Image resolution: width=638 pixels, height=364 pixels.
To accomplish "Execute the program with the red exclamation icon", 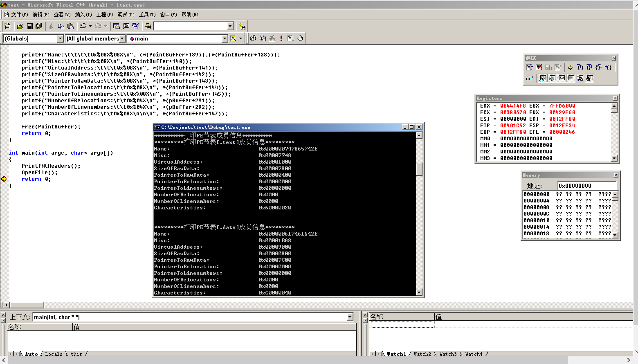I will click(281, 38).
